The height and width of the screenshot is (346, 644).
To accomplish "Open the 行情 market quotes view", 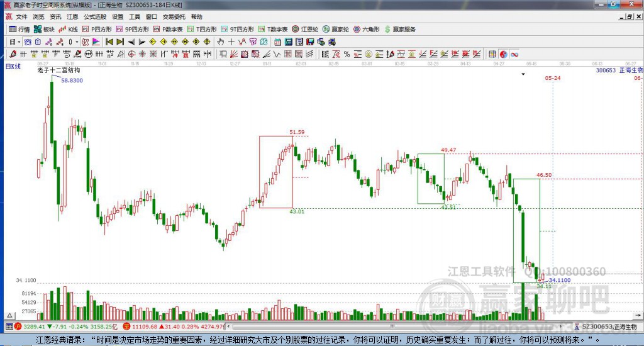I will [19, 29].
